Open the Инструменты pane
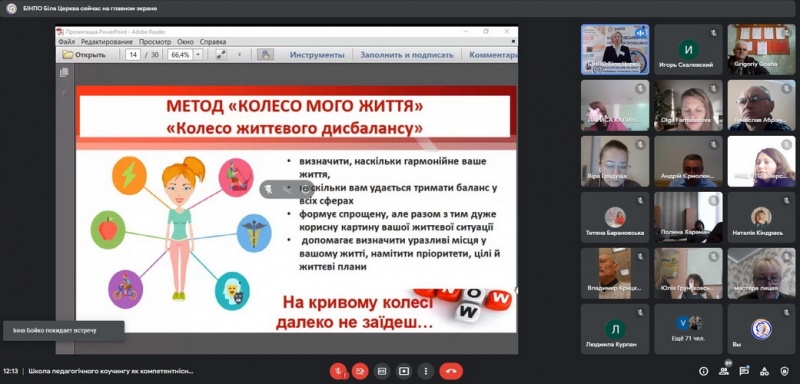800x384 pixels. point(317,55)
